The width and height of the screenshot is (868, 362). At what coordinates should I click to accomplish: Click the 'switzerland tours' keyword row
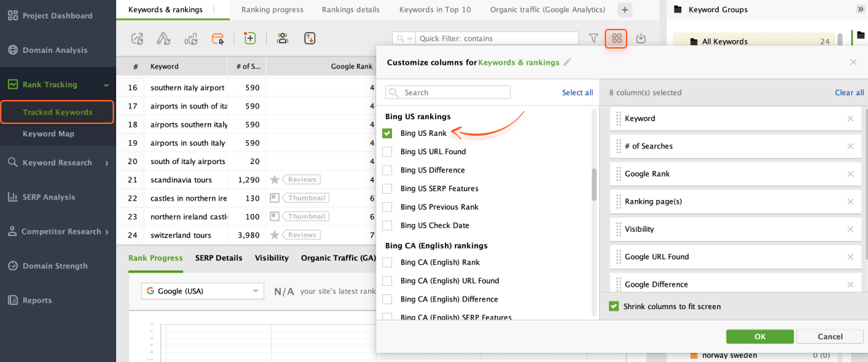(246, 235)
